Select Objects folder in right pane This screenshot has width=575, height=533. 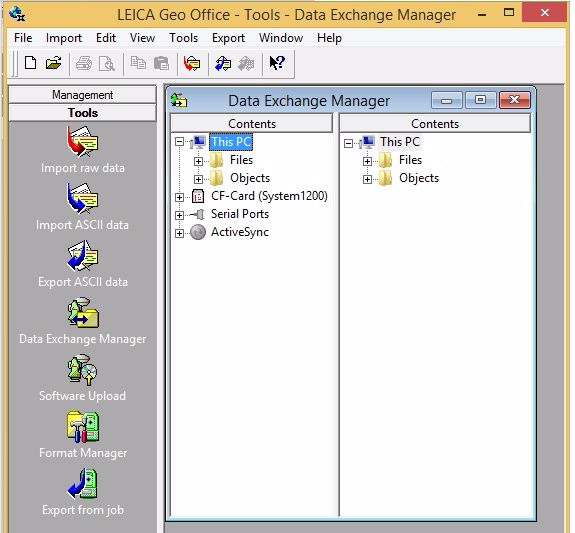click(x=419, y=178)
